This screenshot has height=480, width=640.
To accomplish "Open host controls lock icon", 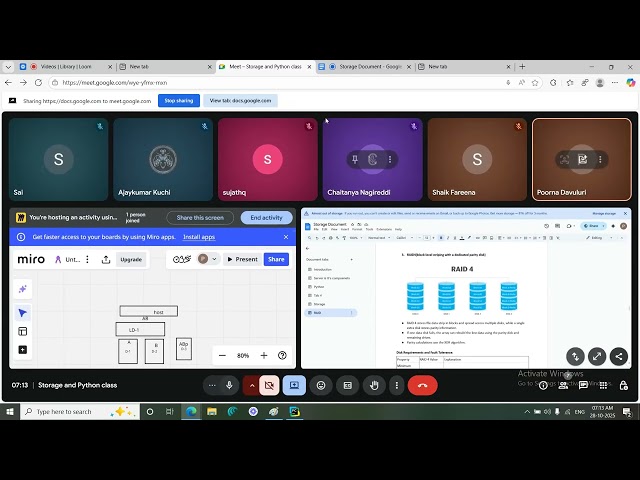I will pyautogui.click(x=623, y=386).
